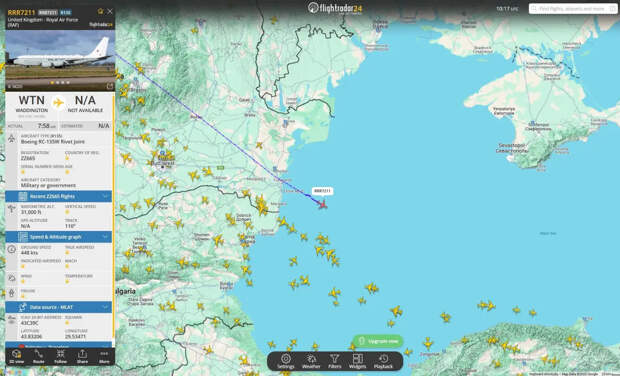
Task: Expand the Data source MLAT section
Action: 59,307
